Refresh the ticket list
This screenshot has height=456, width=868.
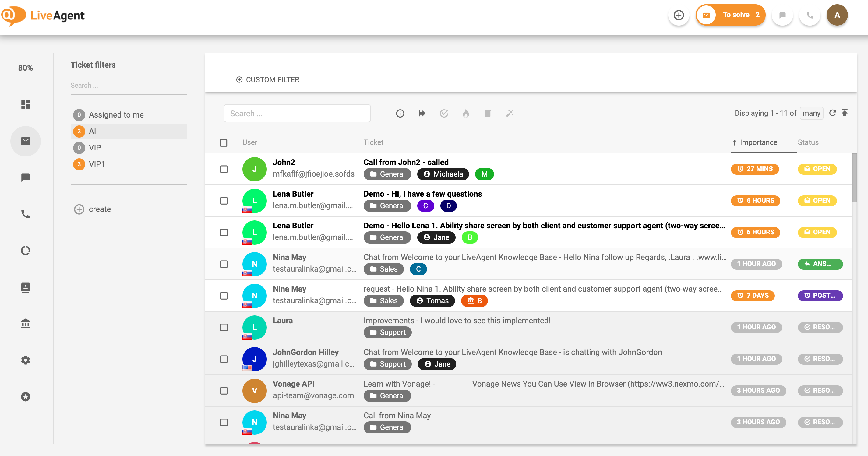click(x=833, y=113)
